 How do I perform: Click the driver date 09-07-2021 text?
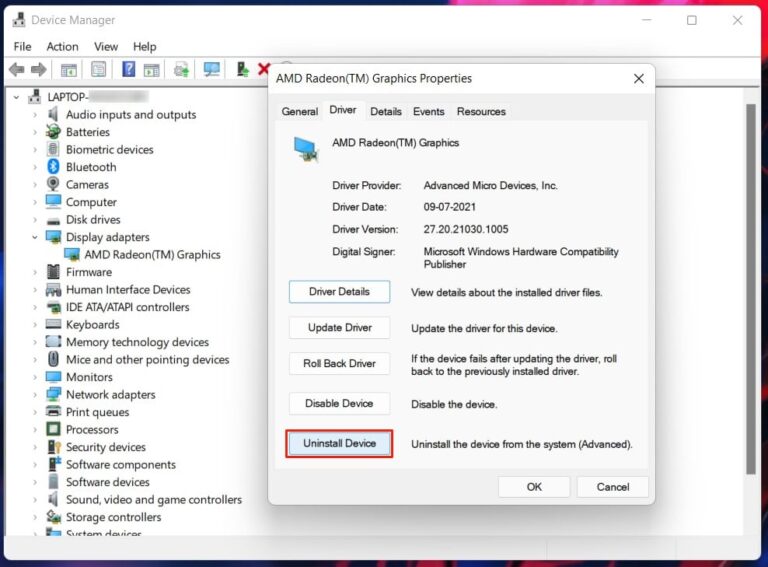tap(450, 207)
